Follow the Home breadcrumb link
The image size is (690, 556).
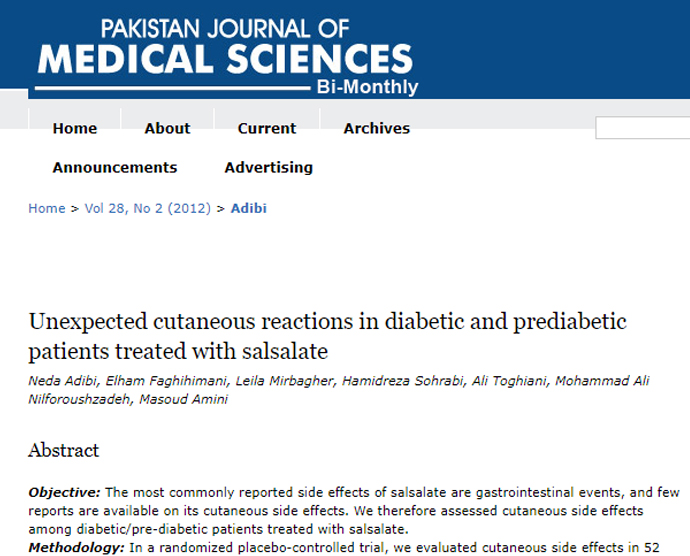(46, 209)
